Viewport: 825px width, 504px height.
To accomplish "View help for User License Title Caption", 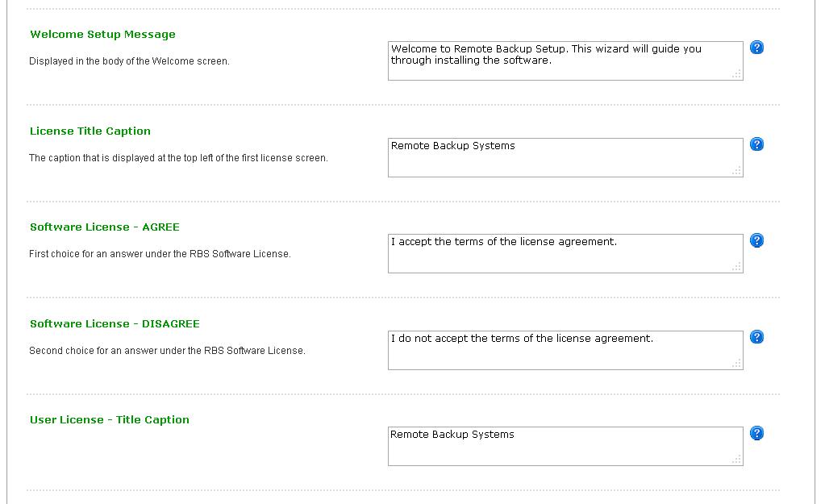I will click(x=756, y=433).
